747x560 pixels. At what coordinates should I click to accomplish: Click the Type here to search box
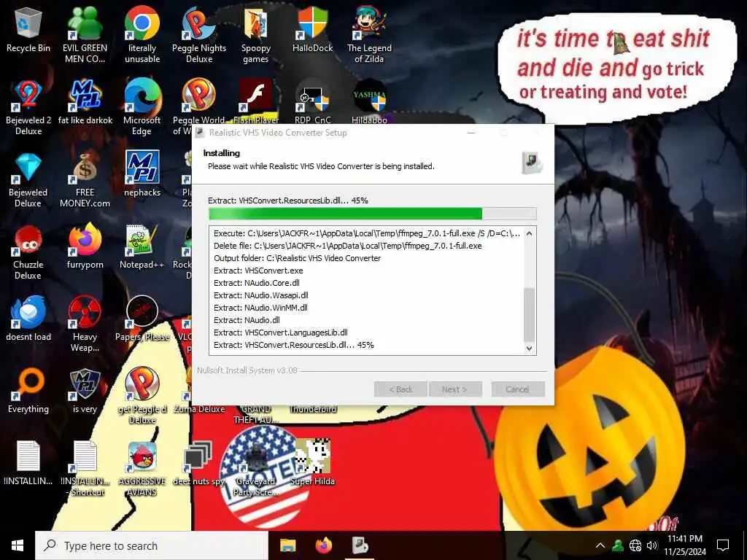click(x=152, y=545)
